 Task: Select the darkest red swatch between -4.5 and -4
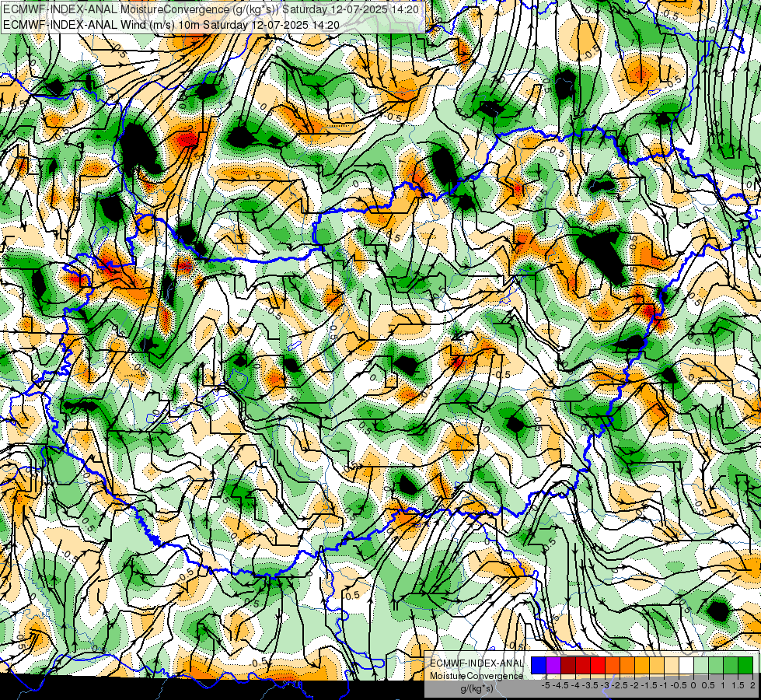point(568,665)
